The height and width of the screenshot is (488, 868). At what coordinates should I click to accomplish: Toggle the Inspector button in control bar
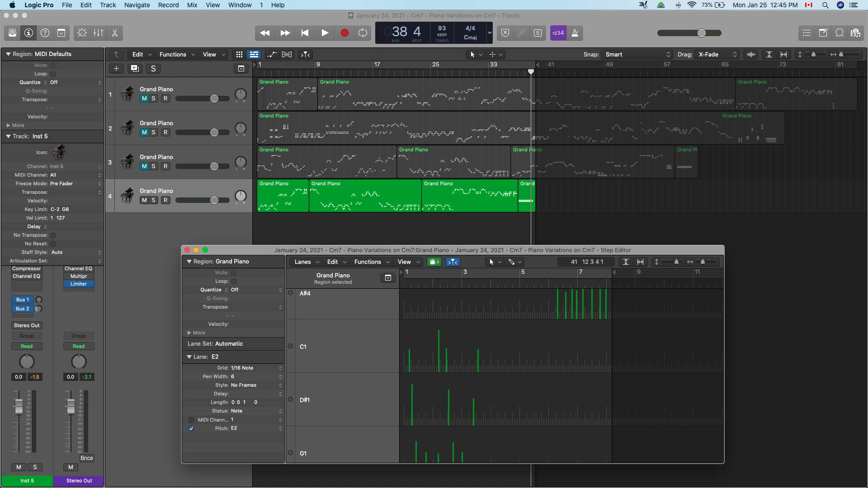coord(28,33)
